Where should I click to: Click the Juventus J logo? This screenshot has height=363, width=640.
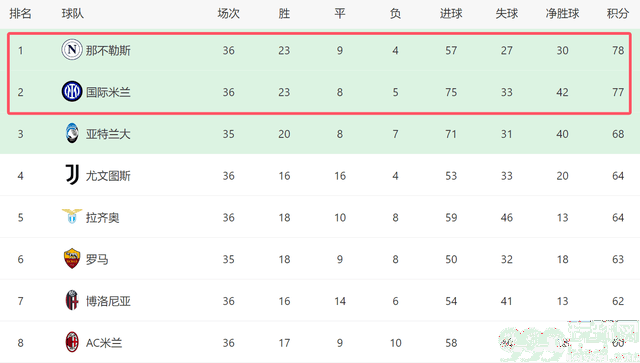tap(72, 175)
